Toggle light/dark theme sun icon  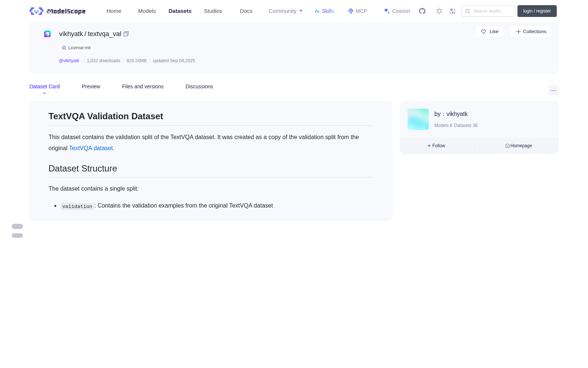[439, 11]
